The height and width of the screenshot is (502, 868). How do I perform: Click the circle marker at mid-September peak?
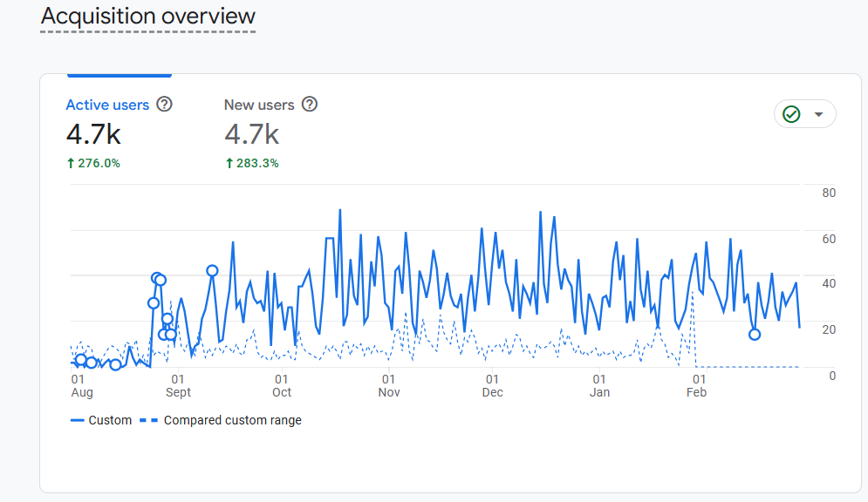coord(212,271)
